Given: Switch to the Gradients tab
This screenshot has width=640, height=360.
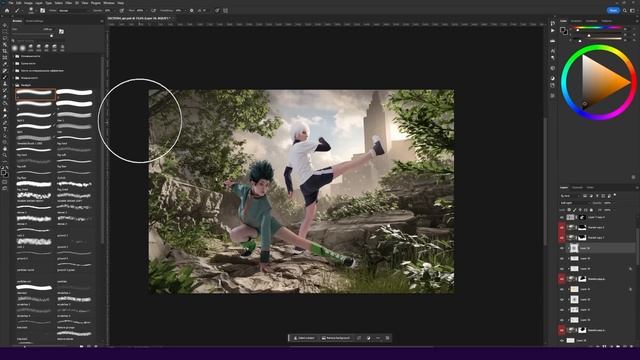Looking at the screenshot, I should [x=591, y=21].
